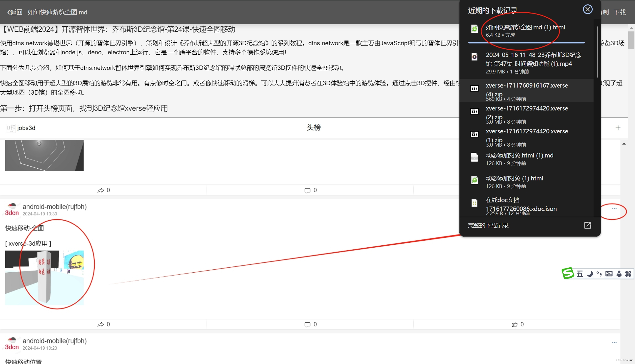The width and height of the screenshot is (635, 364).
Task: Close the recent downloads panel
Action: (x=587, y=9)
